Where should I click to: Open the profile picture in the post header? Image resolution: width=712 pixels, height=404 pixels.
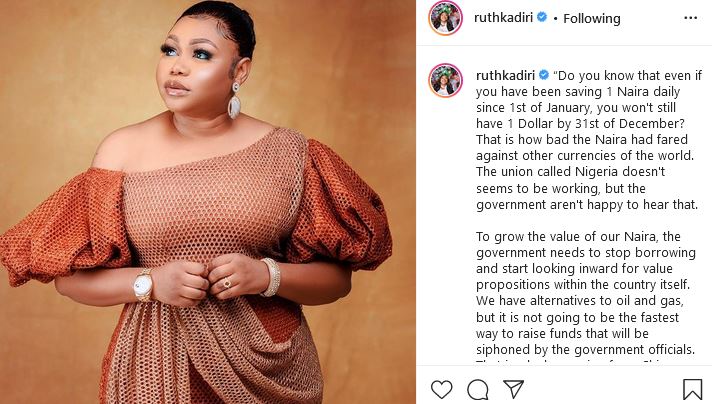coord(445,18)
